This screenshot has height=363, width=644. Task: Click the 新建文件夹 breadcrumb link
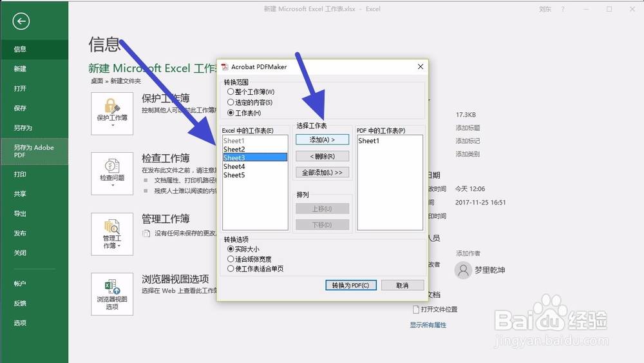[x=126, y=81]
